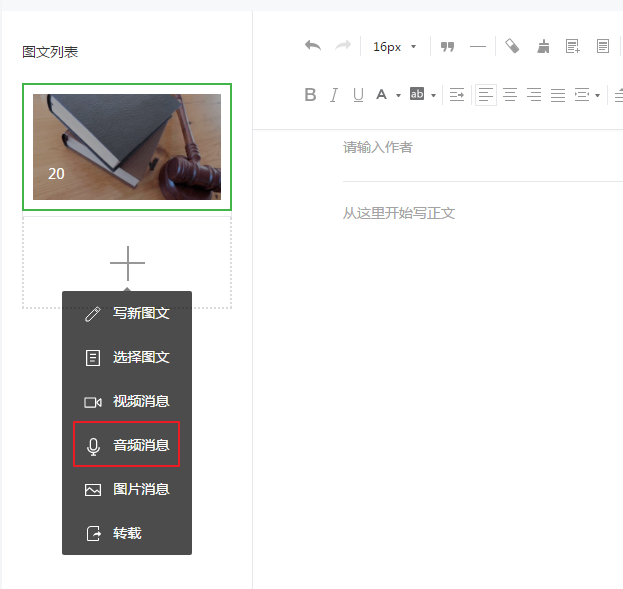Select left text alignment
Image resolution: width=623 pixels, height=589 pixels.
486,95
